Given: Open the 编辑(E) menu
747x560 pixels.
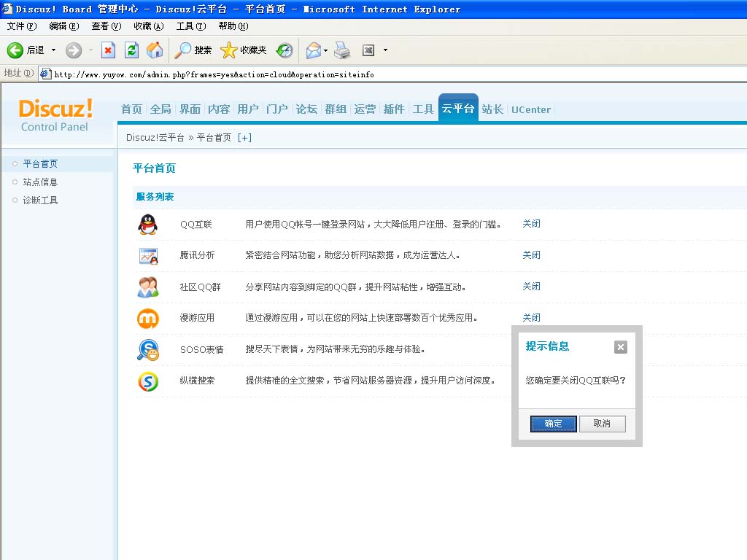Looking at the screenshot, I should pyautogui.click(x=64, y=26).
